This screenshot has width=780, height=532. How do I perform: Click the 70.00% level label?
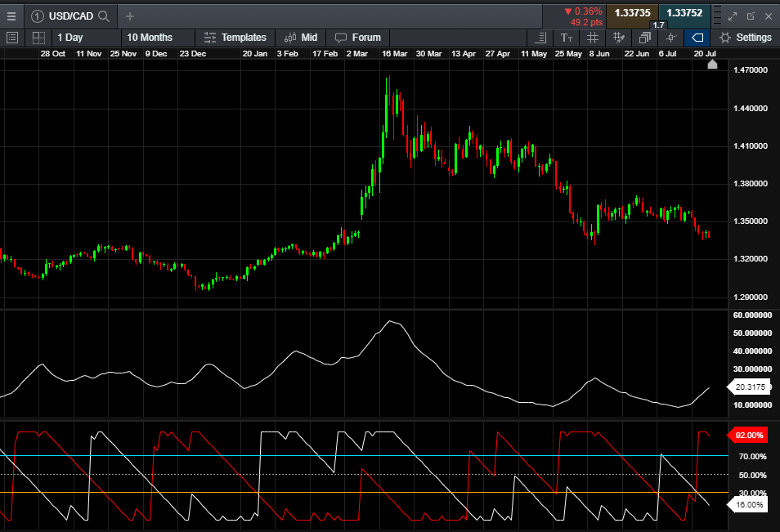point(753,457)
